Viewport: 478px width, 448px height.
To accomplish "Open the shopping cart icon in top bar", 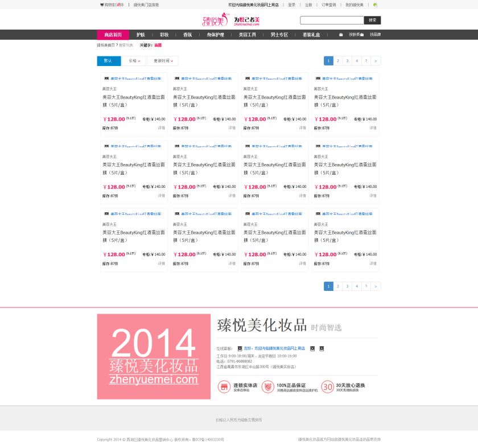I will pyautogui.click(x=102, y=5).
